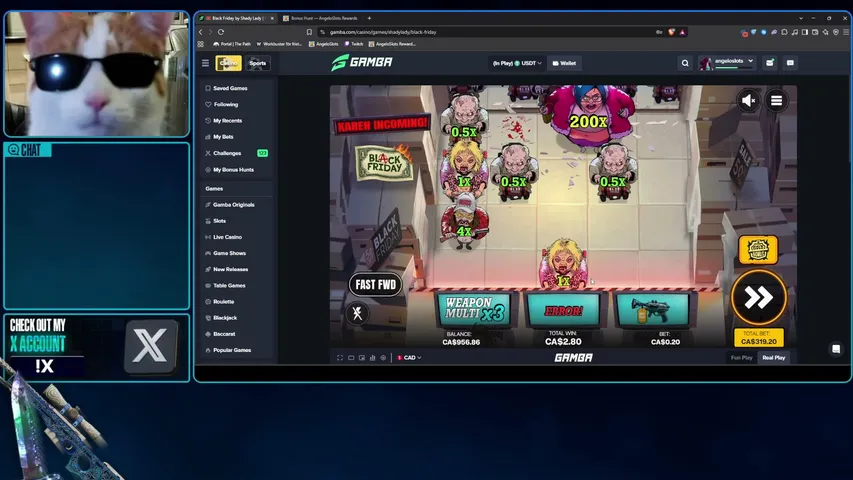Go back in browser history
This screenshot has height=480, width=853.
201,32
